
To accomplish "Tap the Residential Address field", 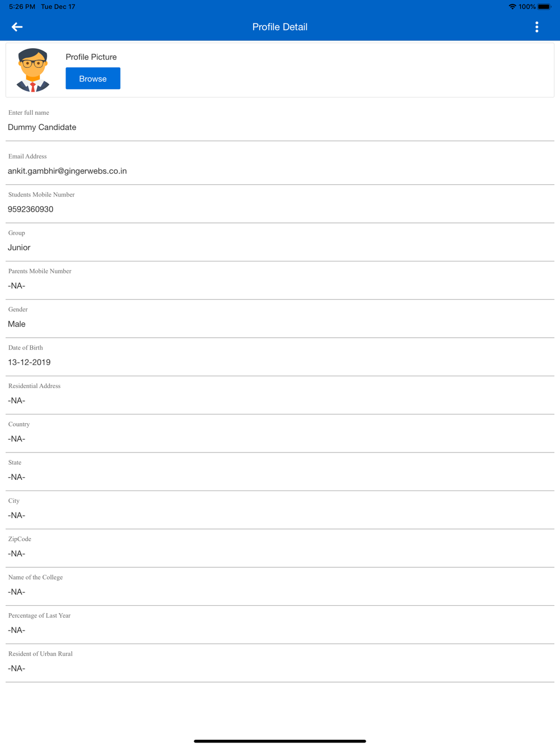I will pyautogui.click(x=279, y=401).
